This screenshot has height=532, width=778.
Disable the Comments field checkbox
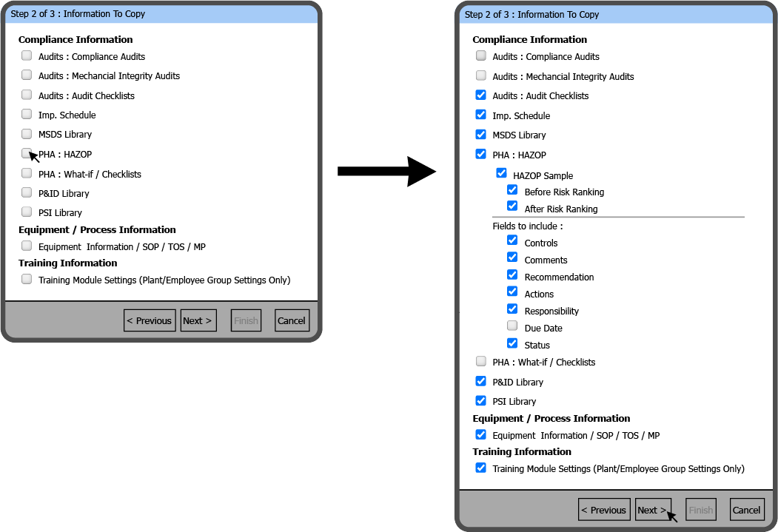click(x=512, y=257)
